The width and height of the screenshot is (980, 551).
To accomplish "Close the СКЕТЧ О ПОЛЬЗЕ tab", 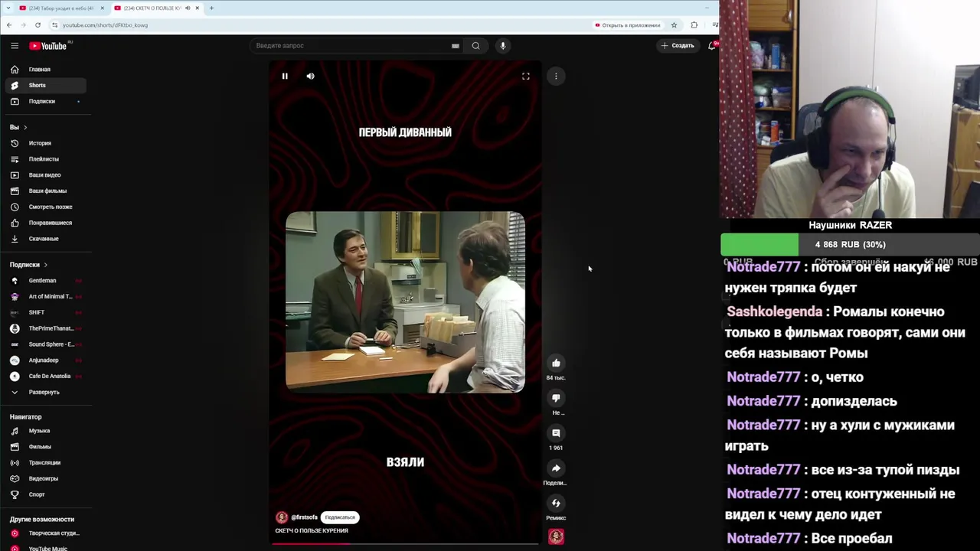I will (198, 8).
